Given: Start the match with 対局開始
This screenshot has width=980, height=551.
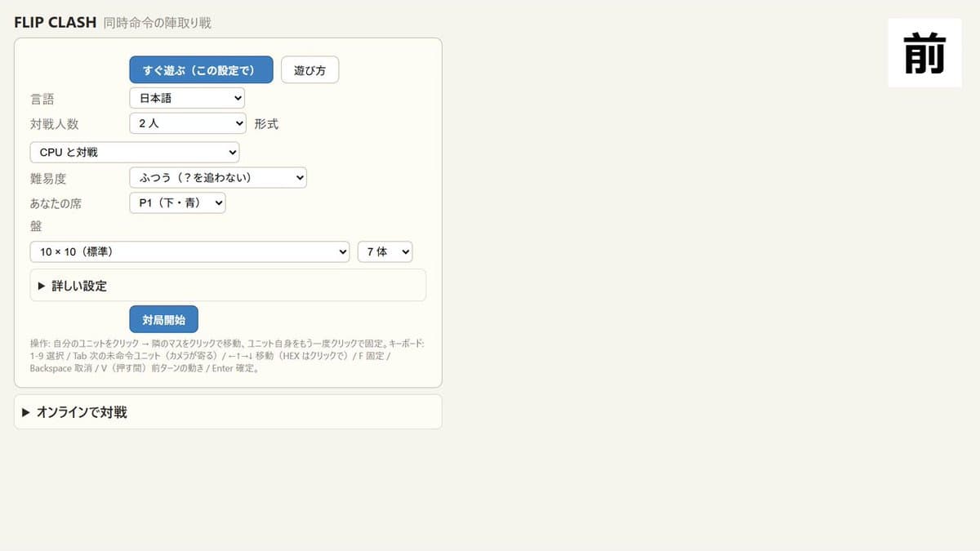Looking at the screenshot, I should point(163,319).
